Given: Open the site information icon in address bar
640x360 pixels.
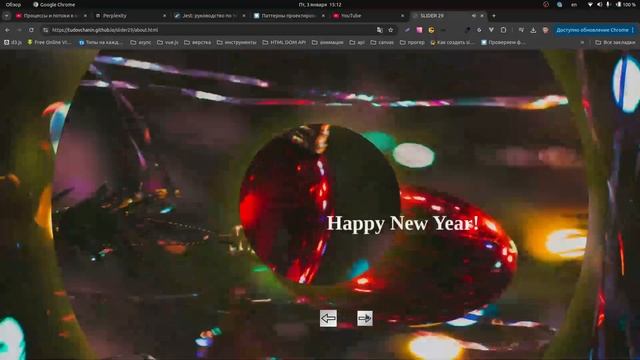Looking at the screenshot, I should pyautogui.click(x=45, y=30).
